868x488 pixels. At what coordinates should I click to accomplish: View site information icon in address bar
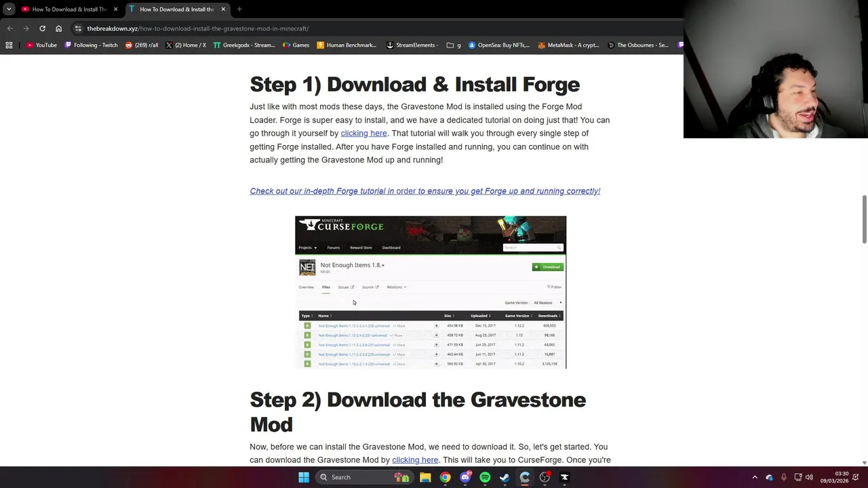pos(78,28)
